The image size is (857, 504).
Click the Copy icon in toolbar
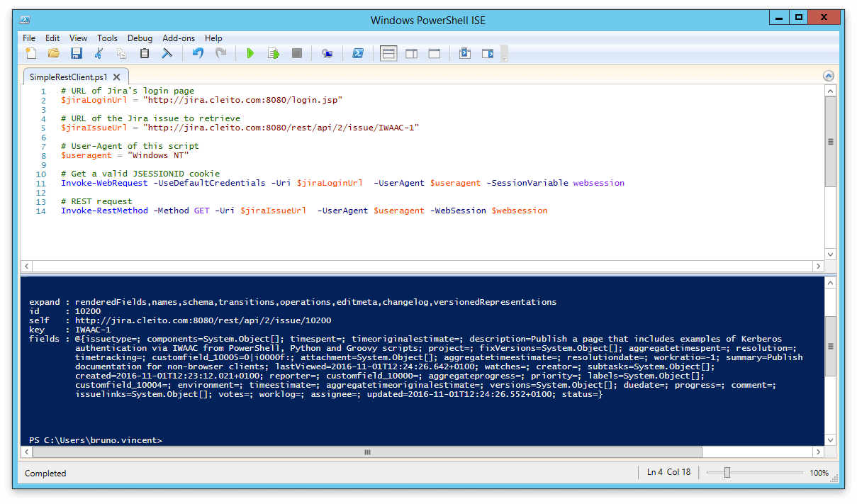(121, 53)
